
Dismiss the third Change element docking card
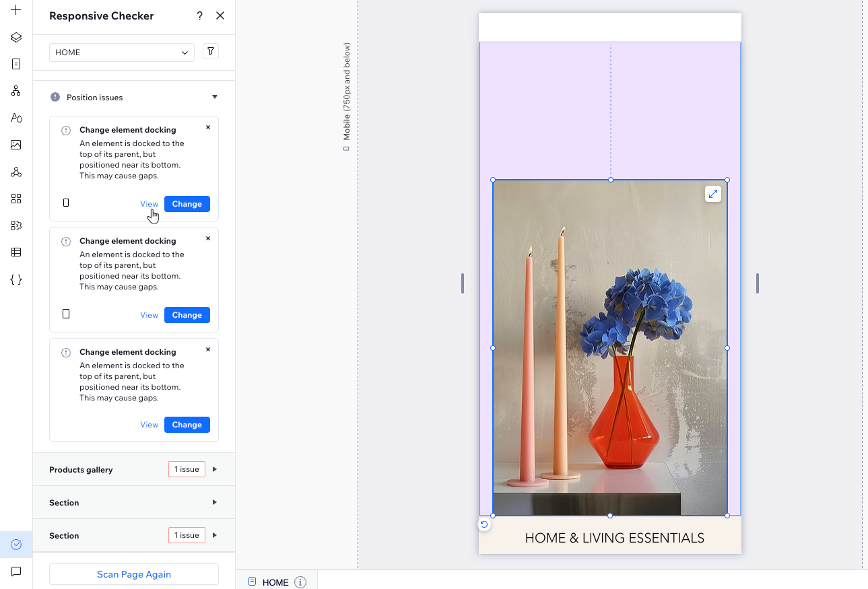[x=208, y=349]
